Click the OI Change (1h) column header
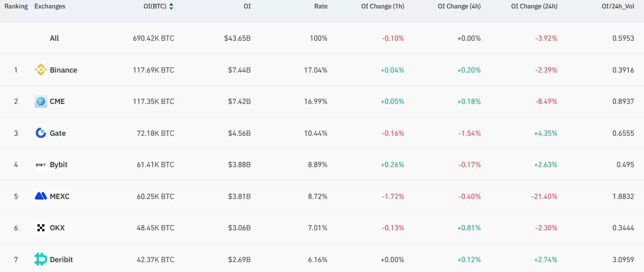The height and width of the screenshot is (272, 644). click(383, 7)
